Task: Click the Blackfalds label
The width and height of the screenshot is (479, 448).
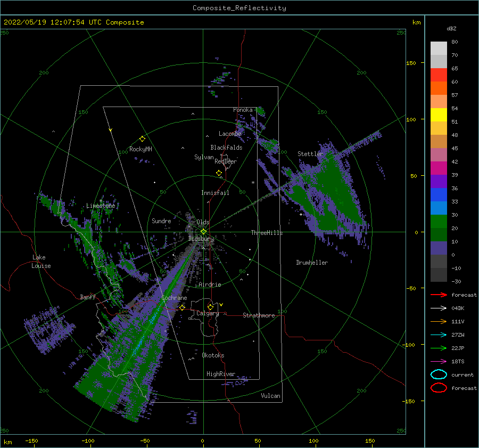Action: point(226,148)
